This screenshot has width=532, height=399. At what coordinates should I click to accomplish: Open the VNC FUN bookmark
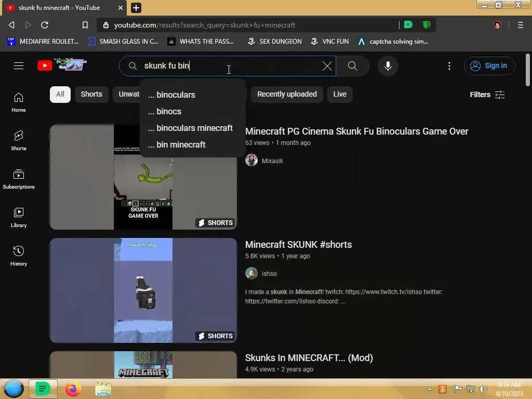pyautogui.click(x=329, y=42)
